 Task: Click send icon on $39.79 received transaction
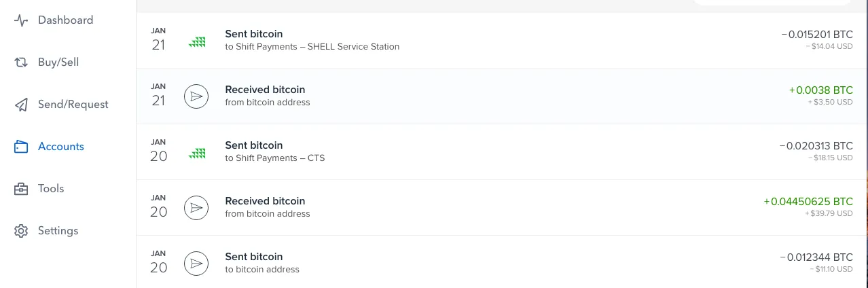pos(196,208)
